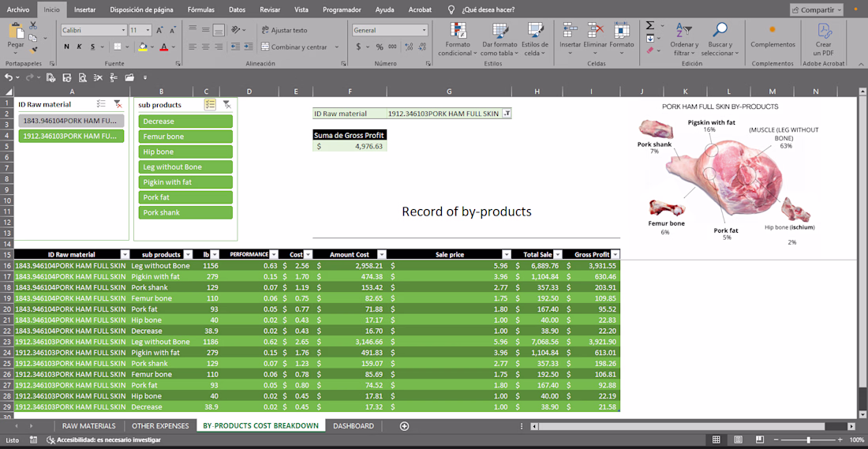The image size is (868, 449).
Task: Click the Undo arrow in quick access
Action: [9, 77]
